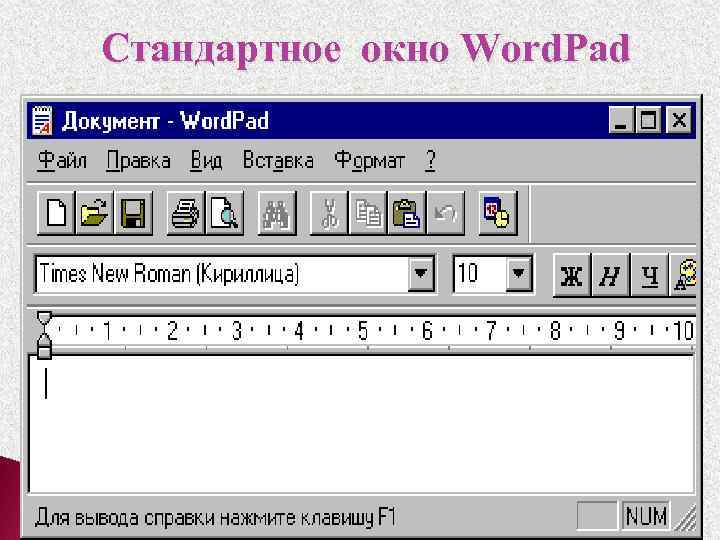Open print preview with the magnifier page icon
720x540 pixels.
224,214
